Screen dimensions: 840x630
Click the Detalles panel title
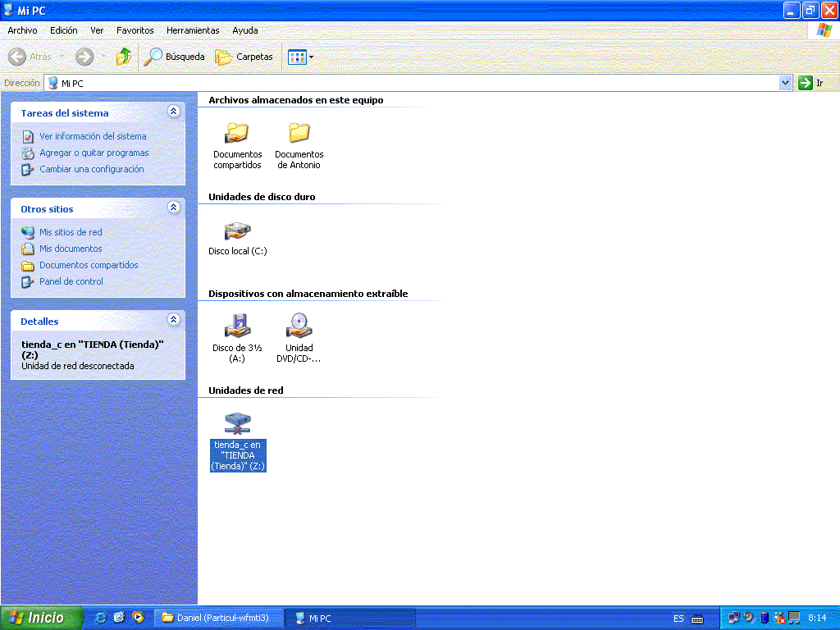(x=39, y=322)
